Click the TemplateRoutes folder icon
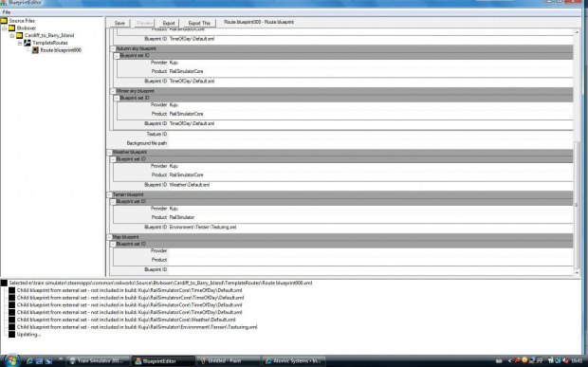Screen dimensions: 588x367 pyautogui.click(x=27, y=43)
